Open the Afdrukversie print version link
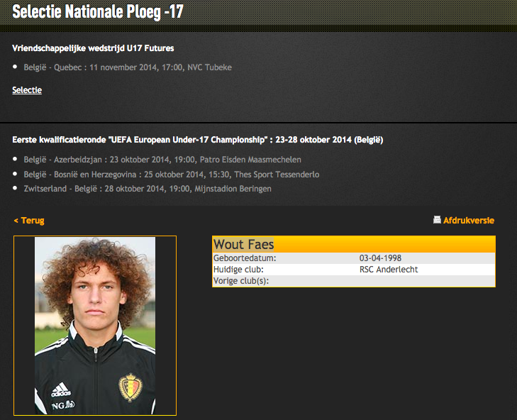Viewport: 517px width, 420px height. point(469,221)
